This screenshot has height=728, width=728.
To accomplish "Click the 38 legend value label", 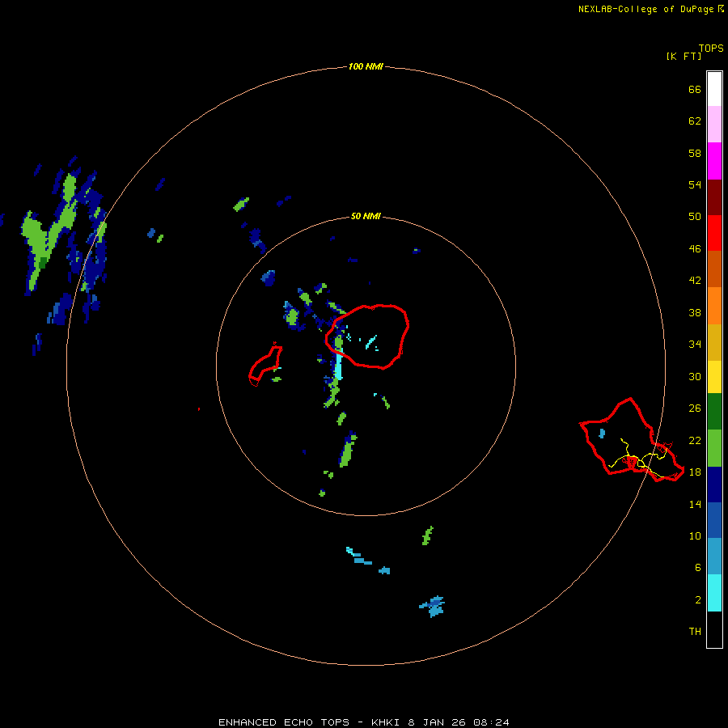I will click(695, 312).
